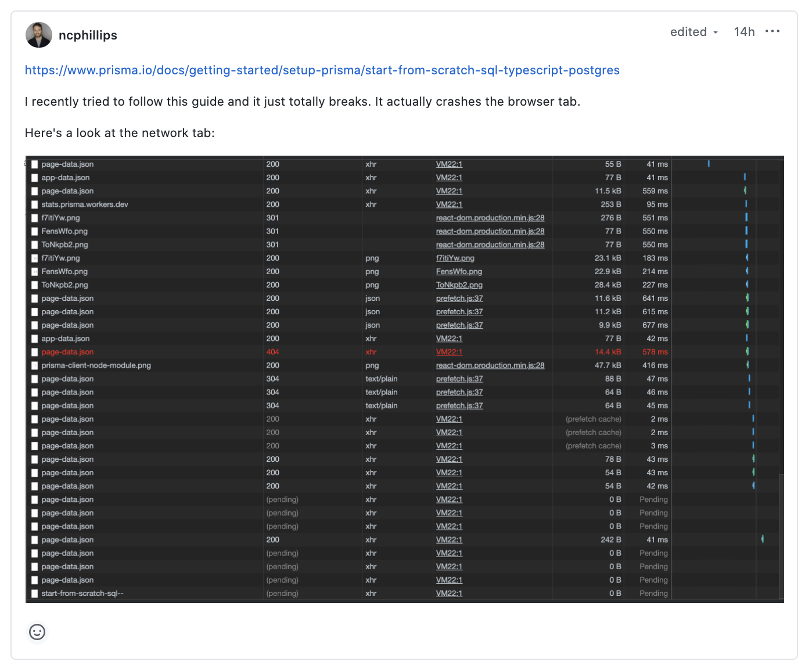Click the 276 B size cell

coord(611,218)
